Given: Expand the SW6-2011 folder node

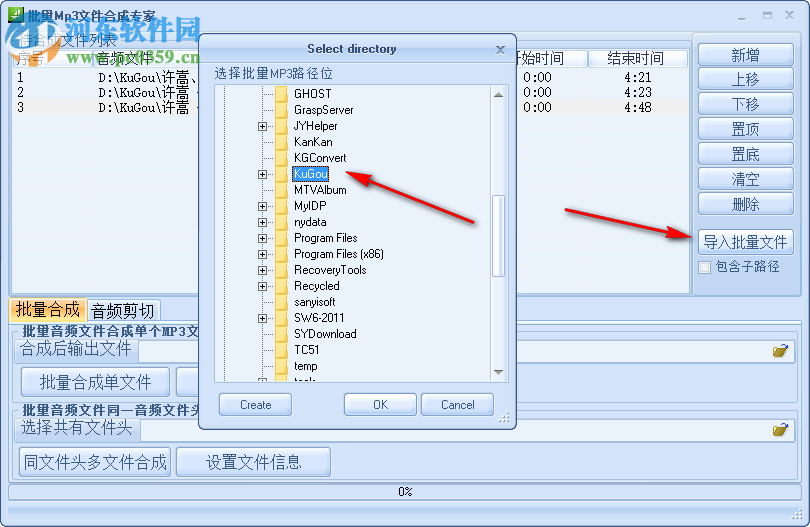Looking at the screenshot, I should point(262,318).
